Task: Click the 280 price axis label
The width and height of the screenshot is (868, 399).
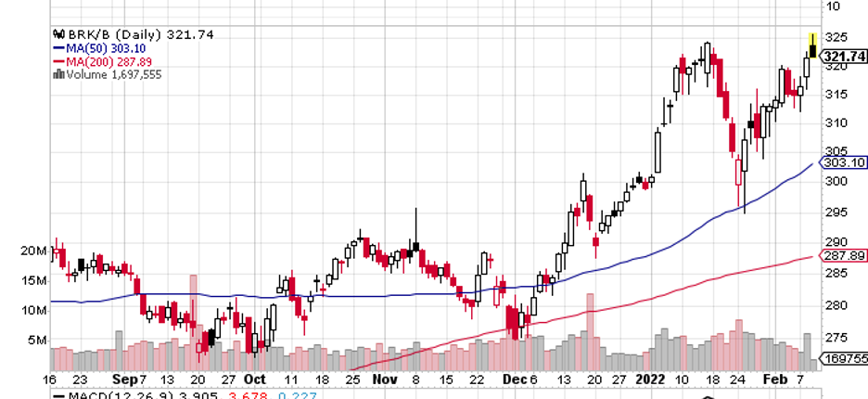Action: pyautogui.click(x=836, y=305)
